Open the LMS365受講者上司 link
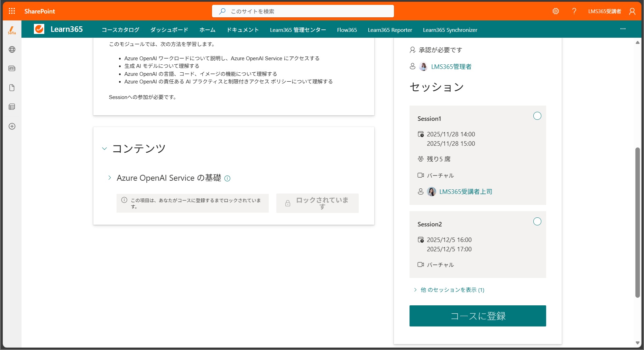 (x=466, y=191)
